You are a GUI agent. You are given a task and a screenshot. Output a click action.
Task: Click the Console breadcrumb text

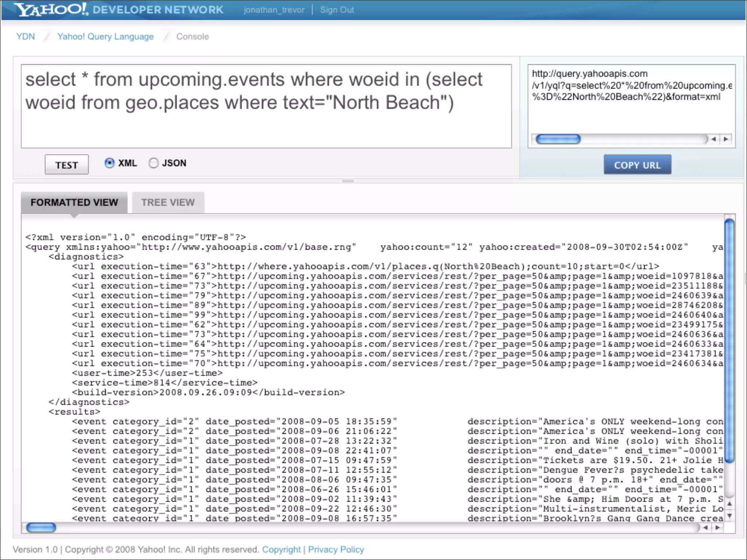193,36
